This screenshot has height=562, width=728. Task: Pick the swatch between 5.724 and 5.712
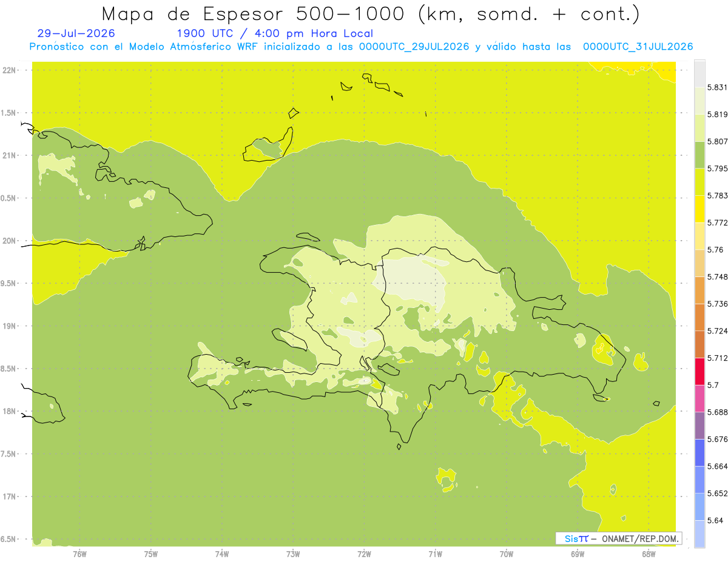click(699, 344)
